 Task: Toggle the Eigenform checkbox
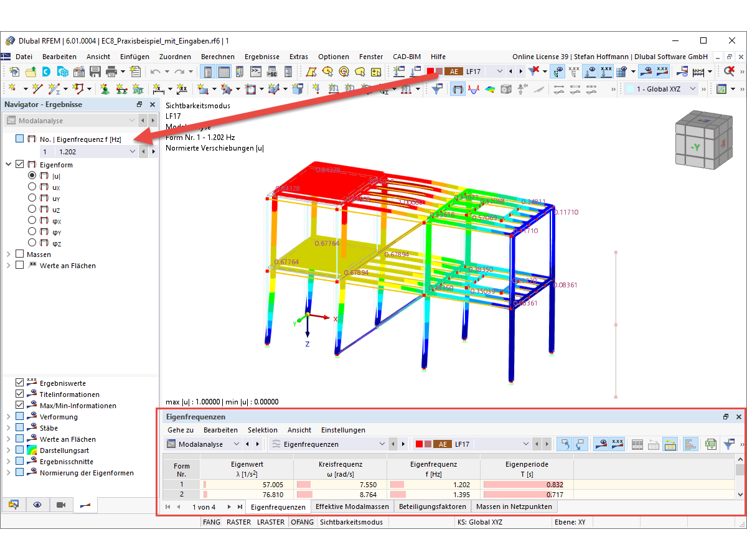[20, 165]
